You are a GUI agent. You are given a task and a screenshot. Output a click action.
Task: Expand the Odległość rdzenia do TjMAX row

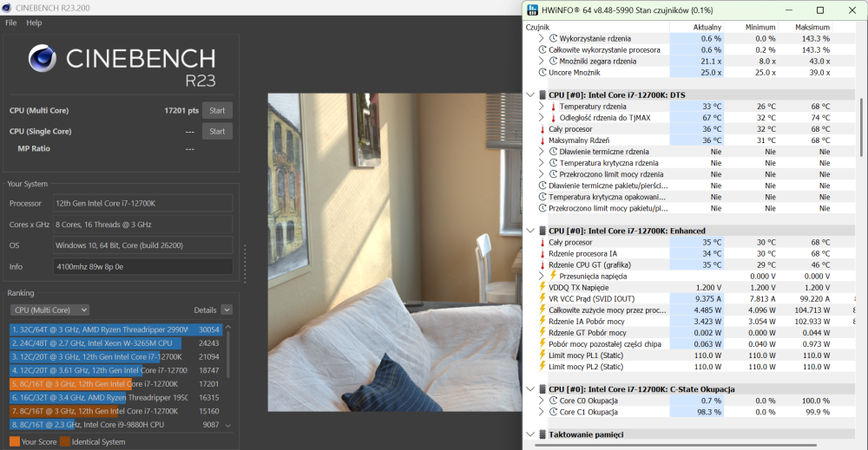click(x=541, y=118)
